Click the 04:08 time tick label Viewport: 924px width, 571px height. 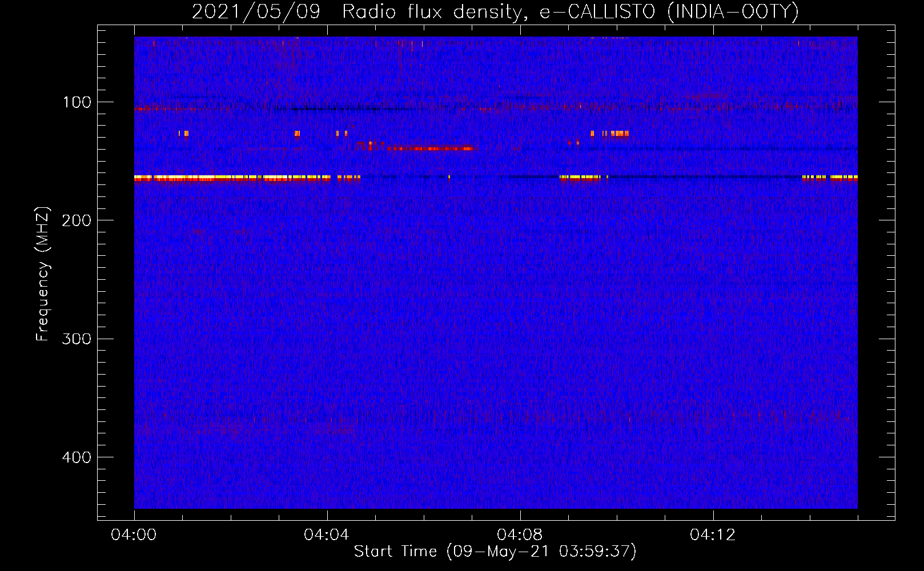[x=520, y=535]
